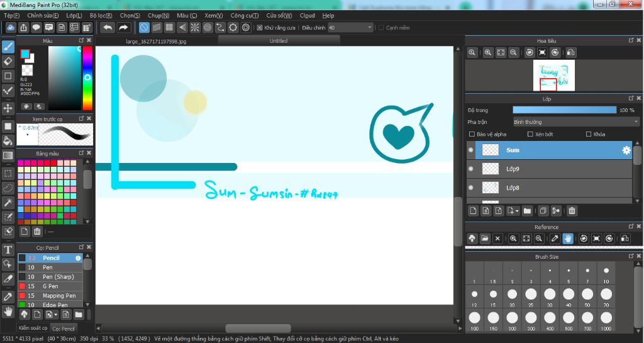Detach the Lớp panel with popout icon
This screenshot has width=644, height=343.
[631, 99]
